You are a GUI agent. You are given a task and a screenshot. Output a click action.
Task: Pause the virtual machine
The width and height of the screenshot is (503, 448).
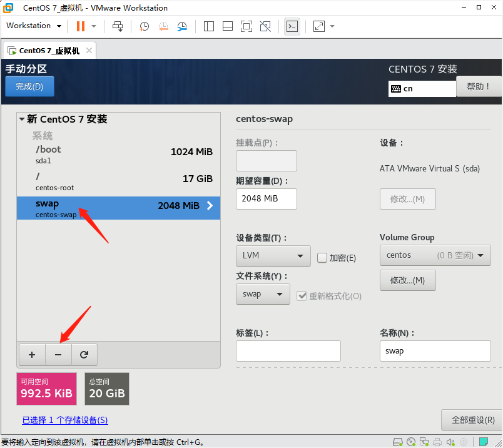(81, 26)
